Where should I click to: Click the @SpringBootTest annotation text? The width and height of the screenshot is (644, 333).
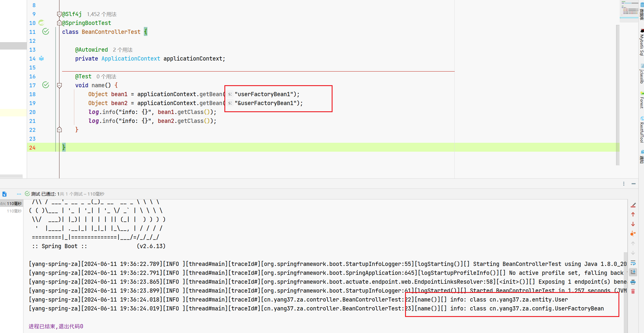pos(86,23)
